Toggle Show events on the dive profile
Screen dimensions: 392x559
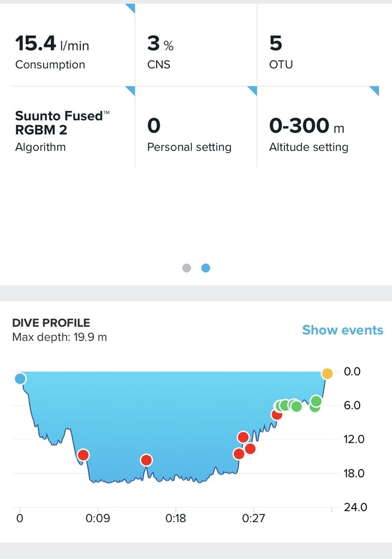(343, 330)
